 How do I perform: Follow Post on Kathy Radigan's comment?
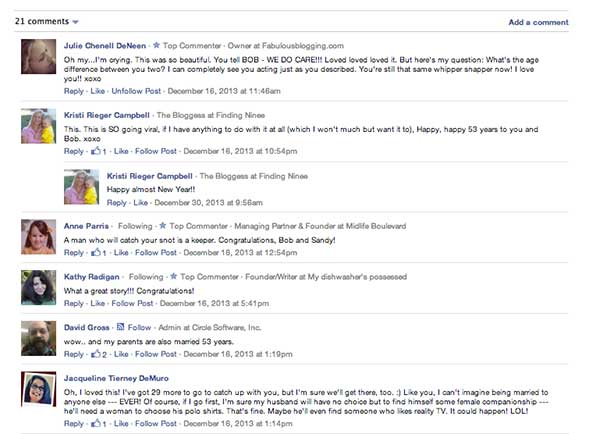[x=132, y=303]
